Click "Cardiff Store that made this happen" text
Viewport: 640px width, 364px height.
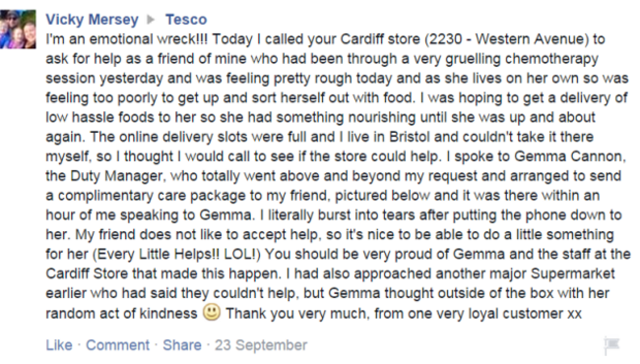tap(163, 273)
